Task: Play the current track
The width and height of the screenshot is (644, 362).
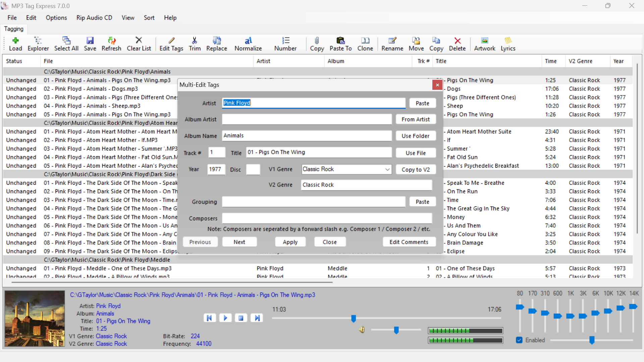Action: [x=225, y=318]
